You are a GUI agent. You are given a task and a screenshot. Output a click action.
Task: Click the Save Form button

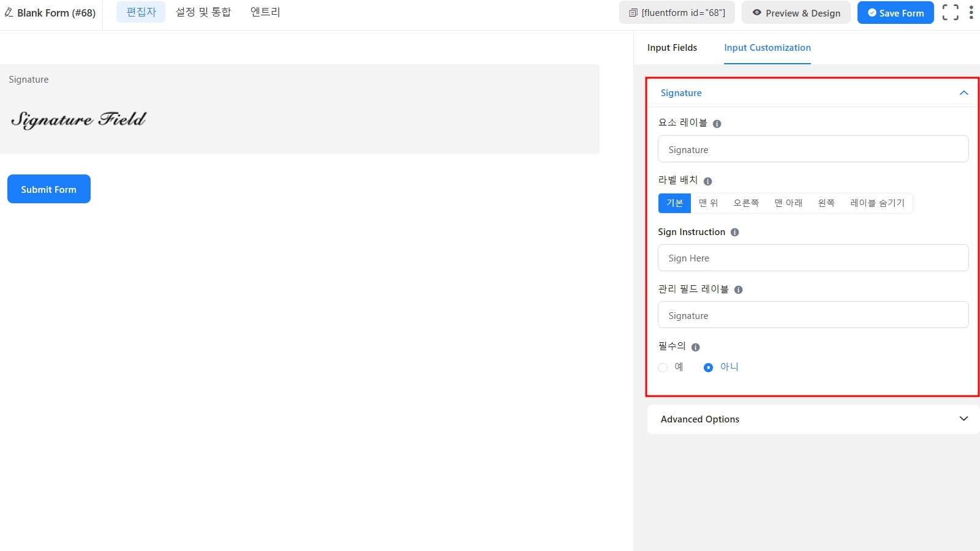pos(895,13)
